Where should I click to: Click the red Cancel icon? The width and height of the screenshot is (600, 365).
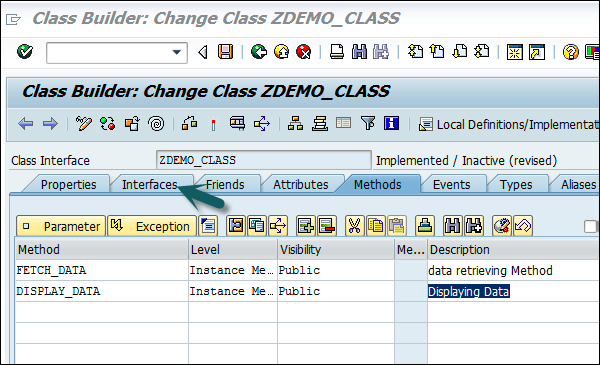point(304,52)
